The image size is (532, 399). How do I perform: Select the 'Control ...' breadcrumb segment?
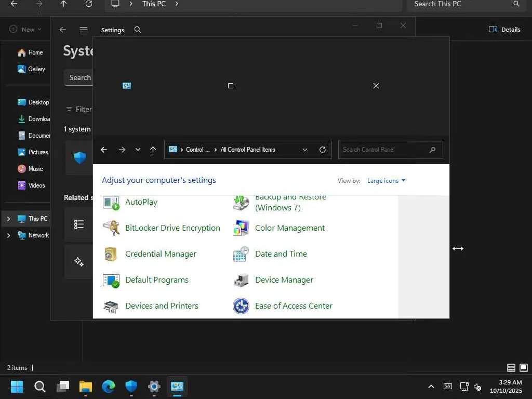pos(198,150)
